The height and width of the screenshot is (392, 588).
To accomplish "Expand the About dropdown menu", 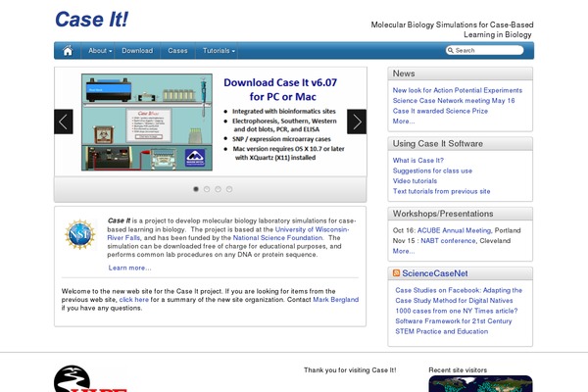I will pyautogui.click(x=100, y=51).
